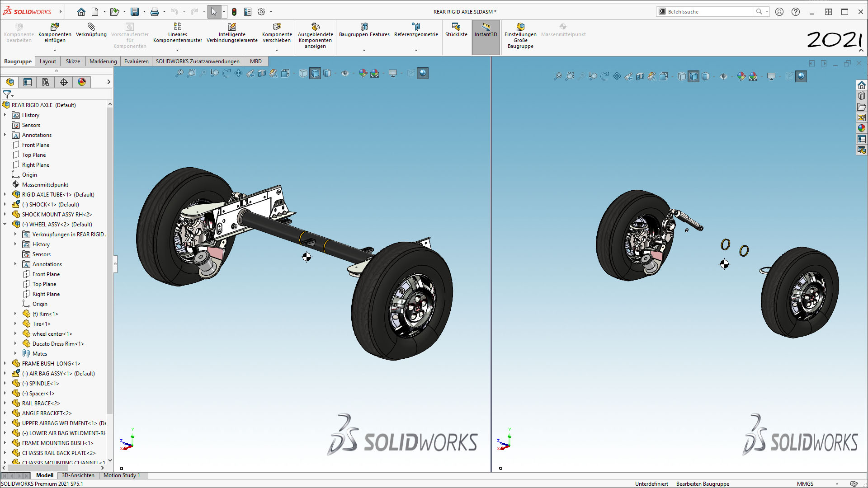Expand the RIGID AXLE TUBE<1> node

point(5,194)
